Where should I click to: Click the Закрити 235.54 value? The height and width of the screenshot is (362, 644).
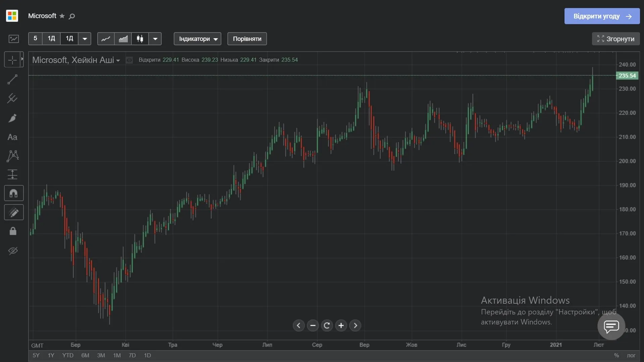(278, 60)
